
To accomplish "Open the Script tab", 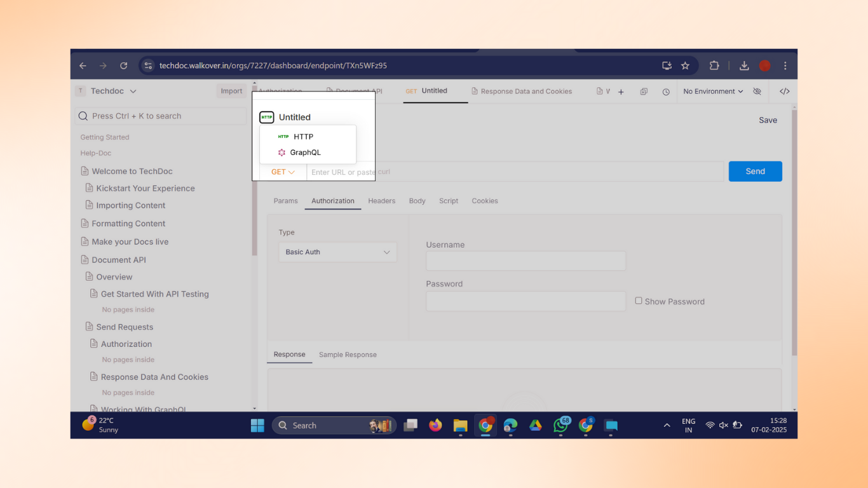I will [x=449, y=201].
